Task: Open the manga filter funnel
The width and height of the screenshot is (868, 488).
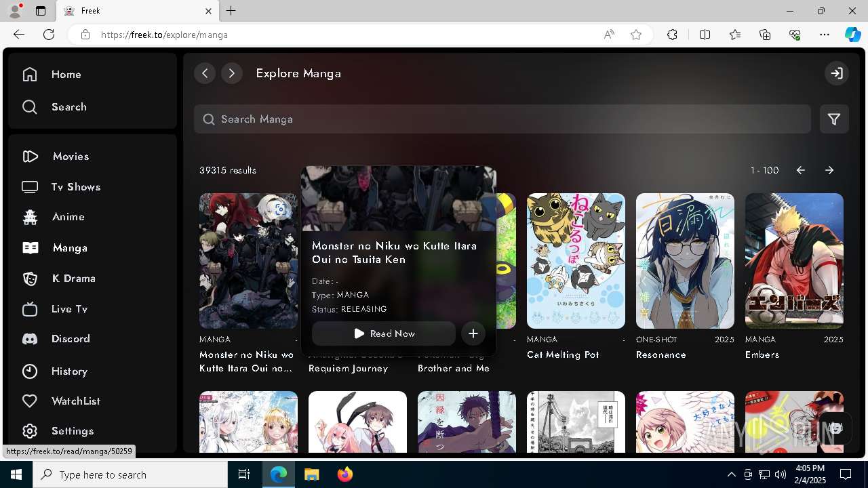Action: [834, 119]
